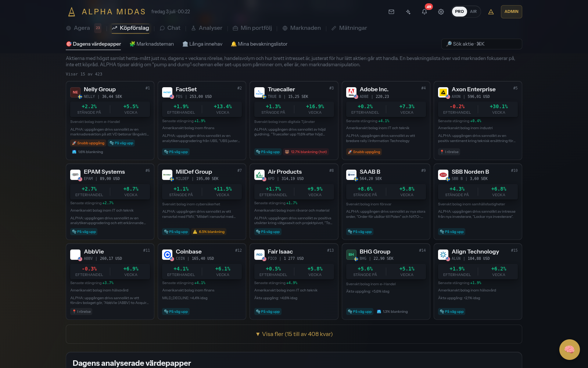Open the Nelly Group stock card
Image resolution: width=588 pixels, height=368 pixels.
click(110, 121)
